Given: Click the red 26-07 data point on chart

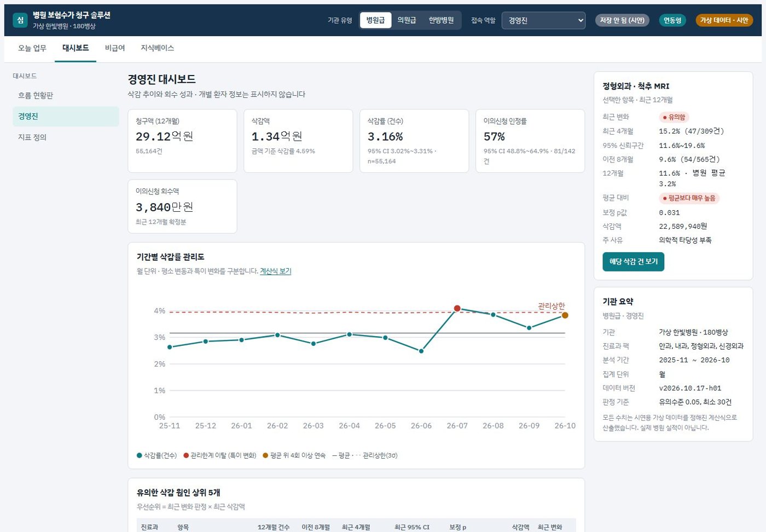Looking at the screenshot, I should point(457,309).
